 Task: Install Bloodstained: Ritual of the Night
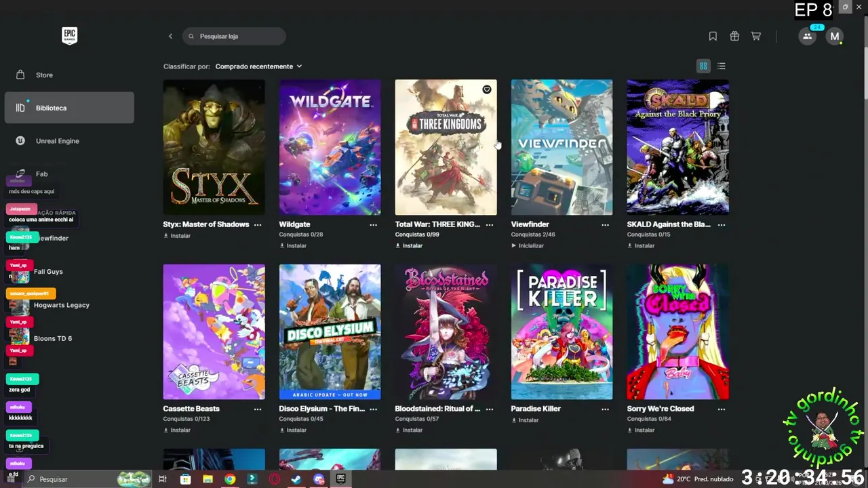[x=409, y=430]
